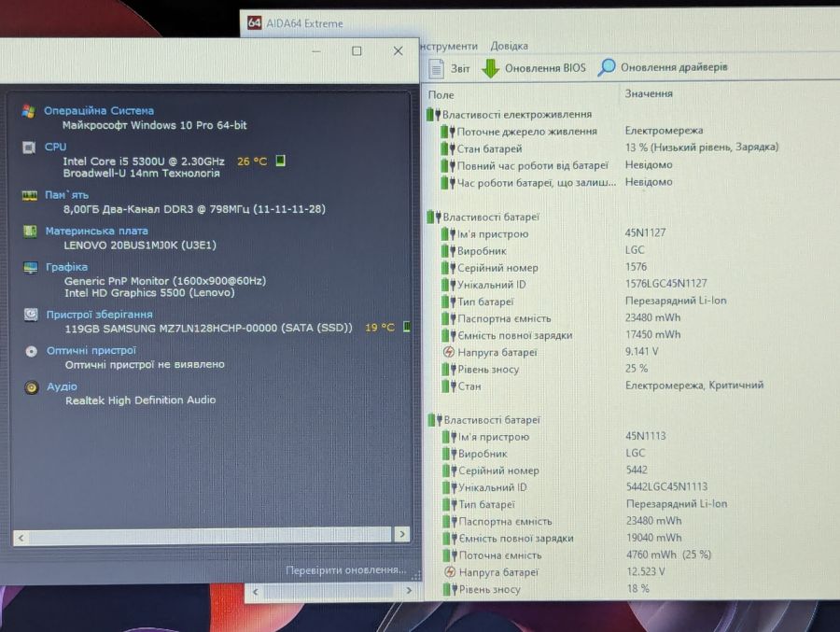Click the left arrow of dark window scrollbar
The width and height of the screenshot is (840, 632).
click(x=21, y=538)
